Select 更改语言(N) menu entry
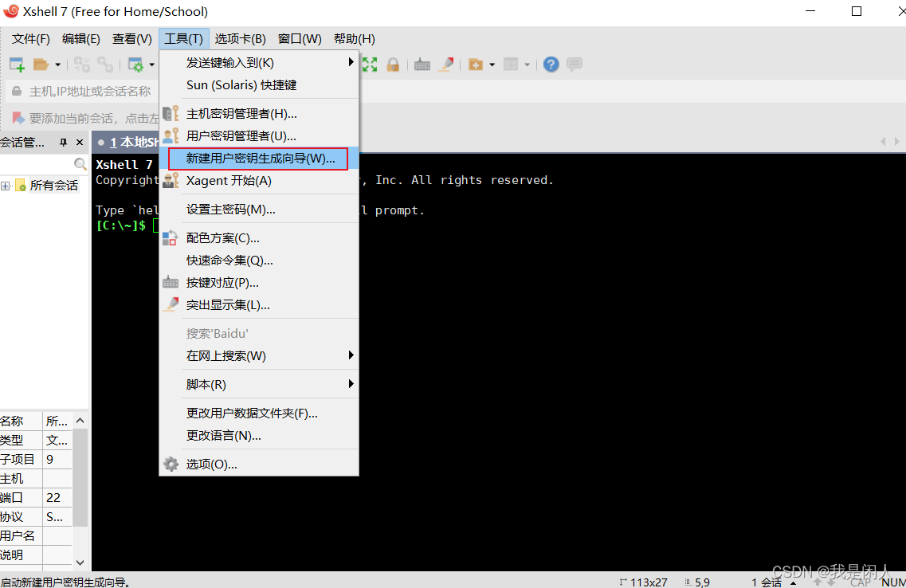 [259, 436]
